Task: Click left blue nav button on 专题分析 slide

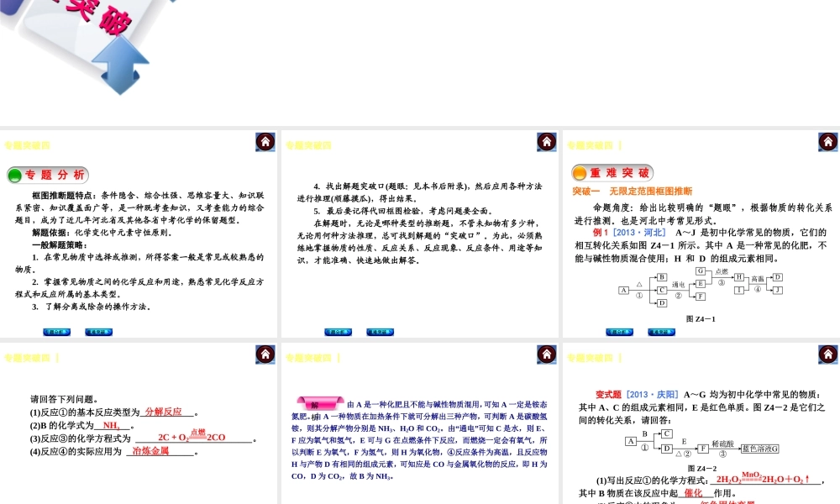Action: pyautogui.click(x=57, y=332)
